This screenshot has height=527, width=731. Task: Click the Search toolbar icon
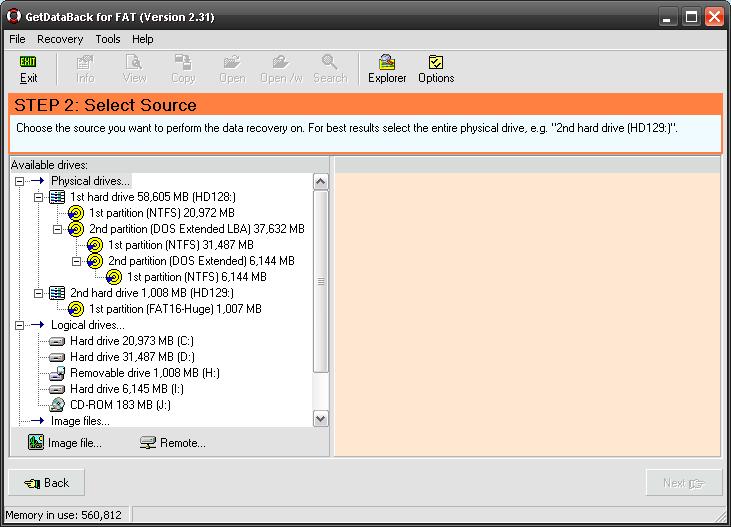330,62
